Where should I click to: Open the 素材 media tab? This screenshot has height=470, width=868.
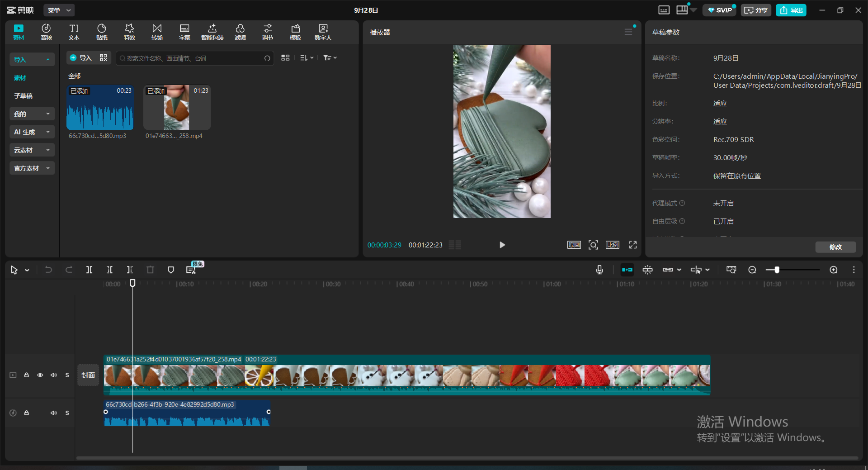click(19, 32)
